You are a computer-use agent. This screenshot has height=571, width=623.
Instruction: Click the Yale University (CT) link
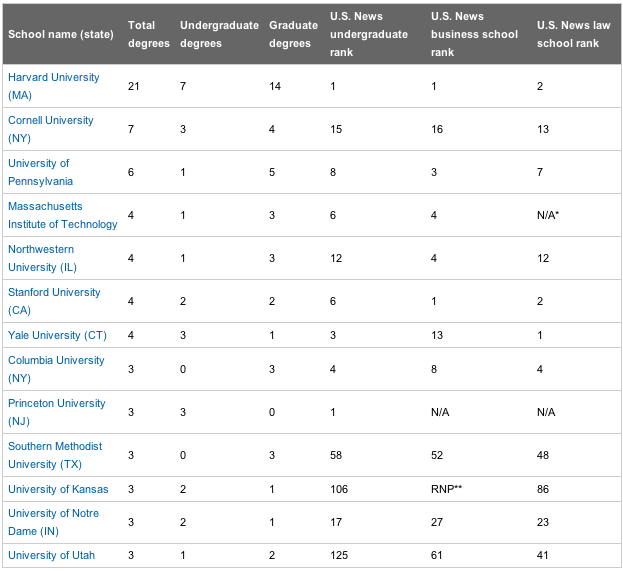click(58, 335)
